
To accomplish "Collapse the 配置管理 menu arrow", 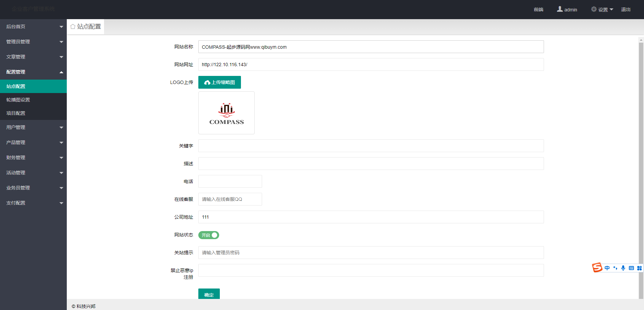I will (x=61, y=72).
